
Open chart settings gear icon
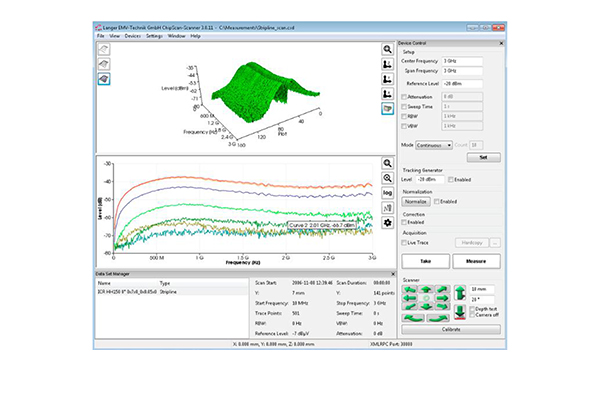pos(387,223)
